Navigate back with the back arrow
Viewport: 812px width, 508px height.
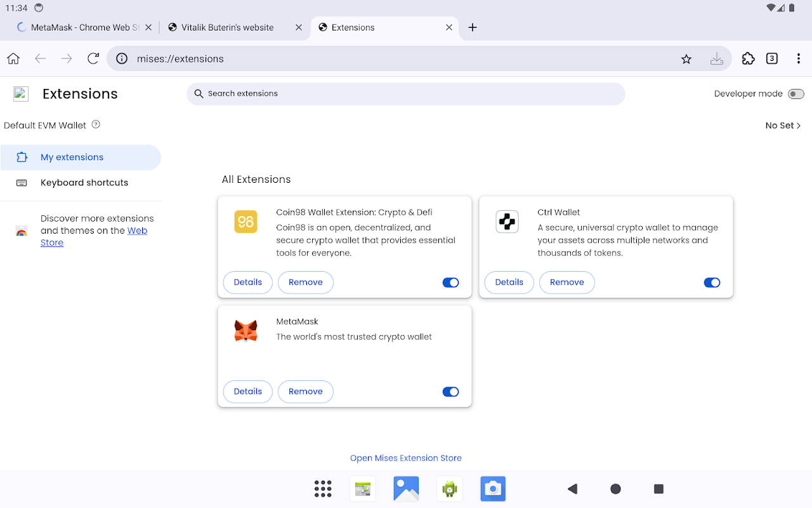tap(40, 58)
